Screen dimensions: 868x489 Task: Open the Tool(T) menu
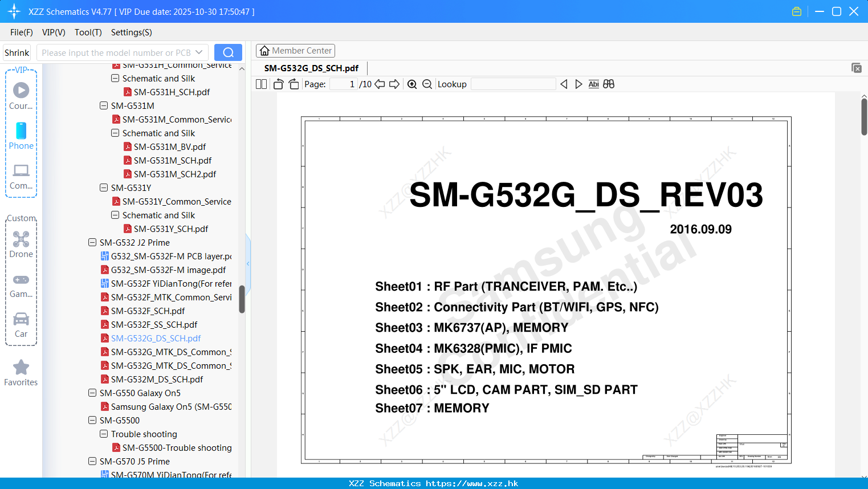point(88,32)
